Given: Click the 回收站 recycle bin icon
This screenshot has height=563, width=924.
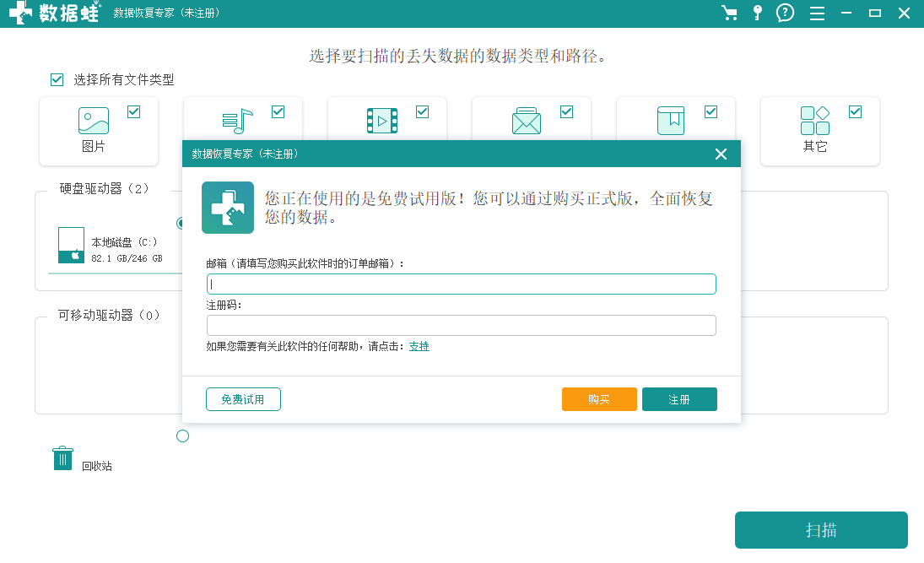Looking at the screenshot, I should (62, 457).
